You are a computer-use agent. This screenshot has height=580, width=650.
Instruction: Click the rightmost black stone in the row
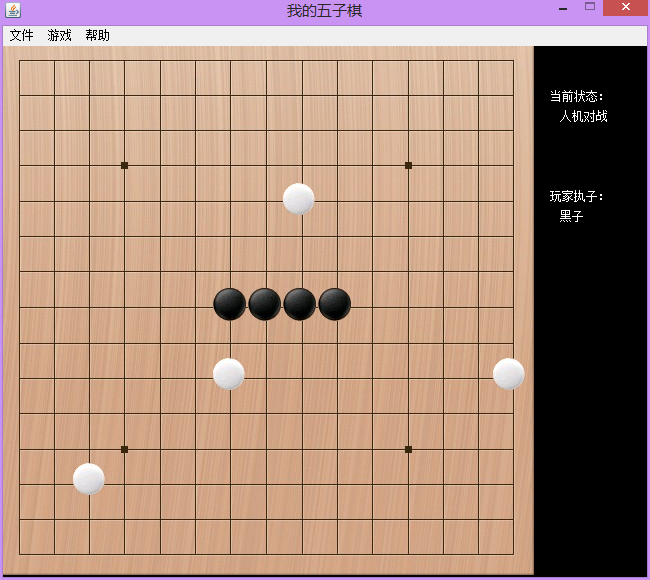tap(335, 304)
